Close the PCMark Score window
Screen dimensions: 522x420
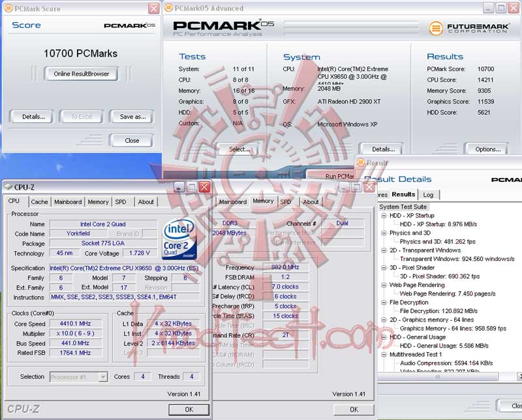tap(153, 8)
